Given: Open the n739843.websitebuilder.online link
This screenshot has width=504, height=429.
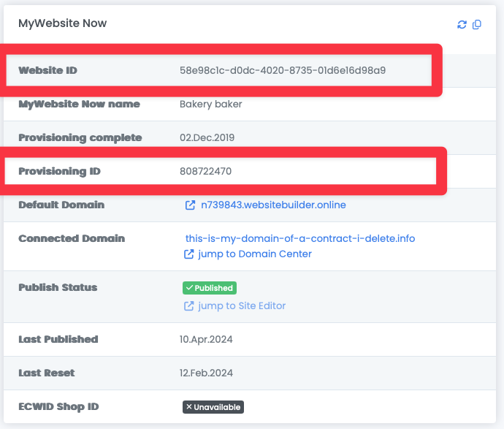Looking at the screenshot, I should tap(273, 205).
